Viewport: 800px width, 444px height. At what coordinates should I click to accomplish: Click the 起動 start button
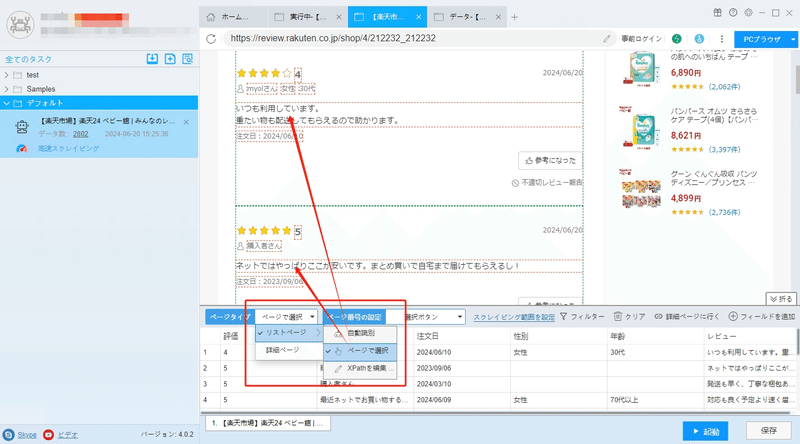pyautogui.click(x=705, y=431)
